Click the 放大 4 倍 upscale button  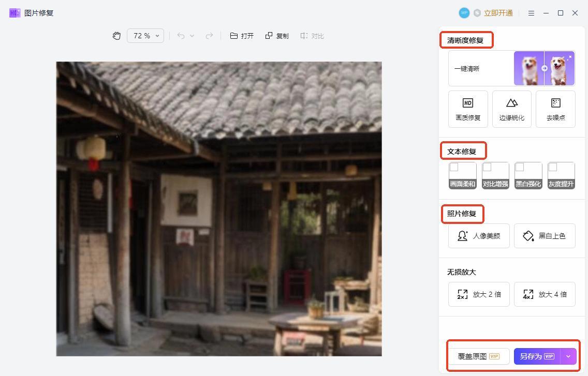[545, 294]
